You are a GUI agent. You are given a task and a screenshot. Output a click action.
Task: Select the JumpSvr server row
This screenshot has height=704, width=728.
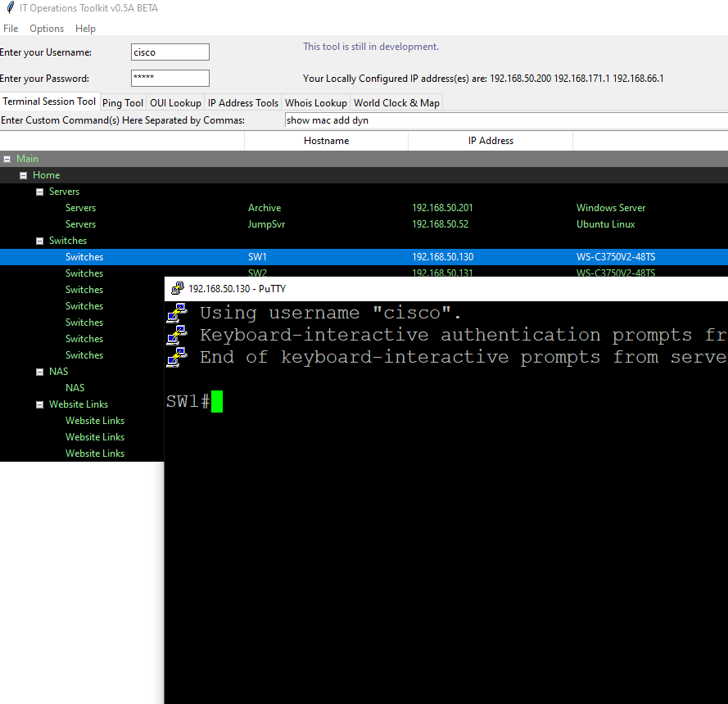(364, 224)
